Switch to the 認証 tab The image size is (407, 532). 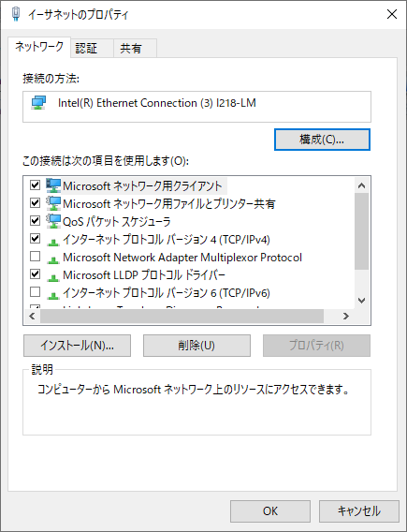click(86, 48)
